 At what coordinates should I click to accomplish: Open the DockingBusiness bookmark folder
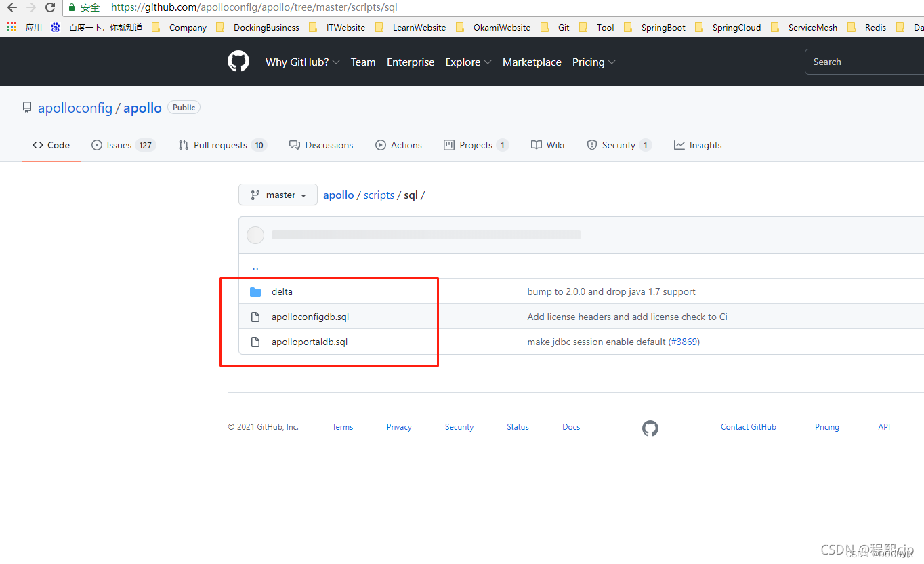pyautogui.click(x=257, y=27)
